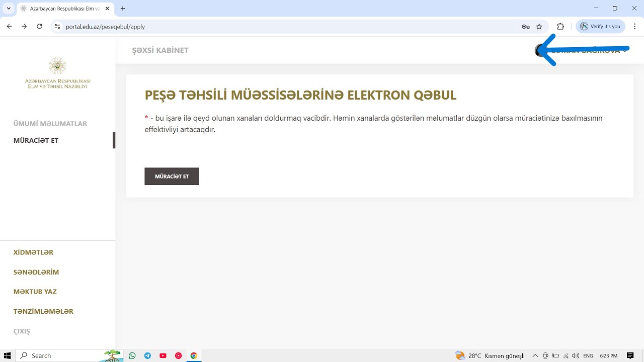Open the XİDMƏTLƏR section

tap(33, 252)
